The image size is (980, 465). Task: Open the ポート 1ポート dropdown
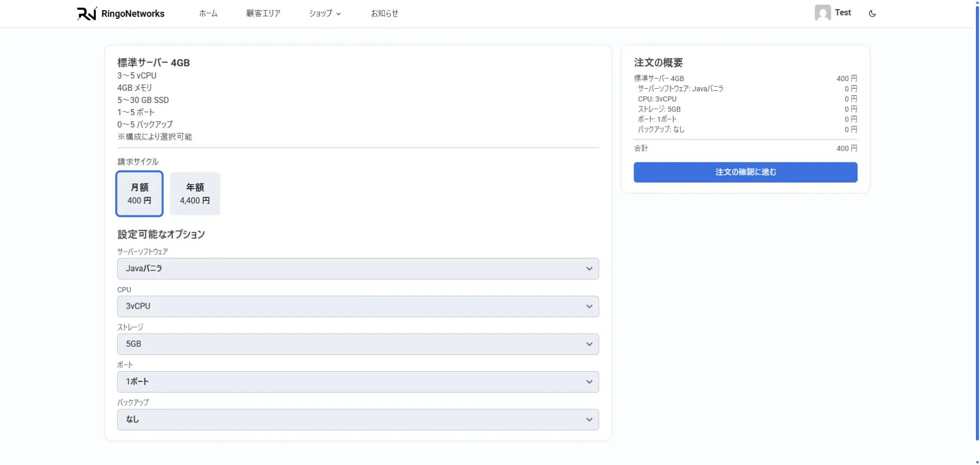point(358,381)
